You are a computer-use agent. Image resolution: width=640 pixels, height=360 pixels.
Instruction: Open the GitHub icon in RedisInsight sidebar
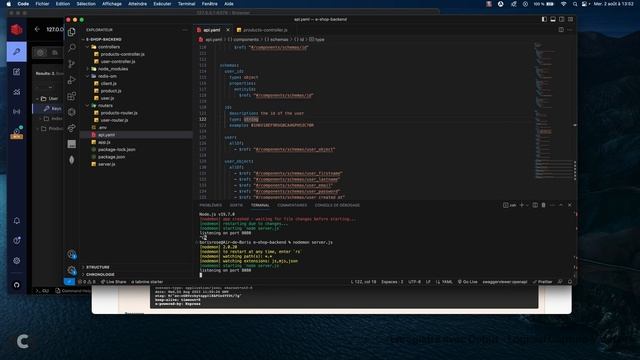pyautogui.click(x=16, y=285)
